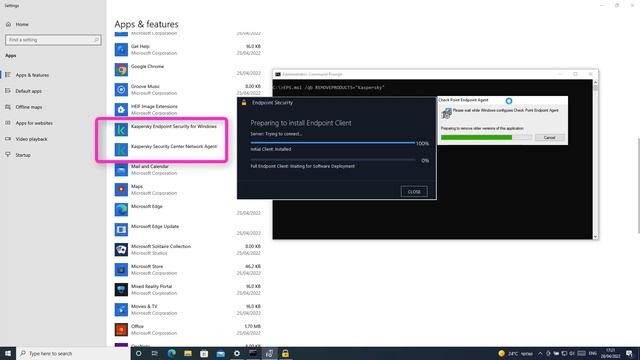Click Cancel in Check Point Endpoint Agent
The height and width of the screenshot is (360, 640).
pyautogui.click(x=549, y=138)
